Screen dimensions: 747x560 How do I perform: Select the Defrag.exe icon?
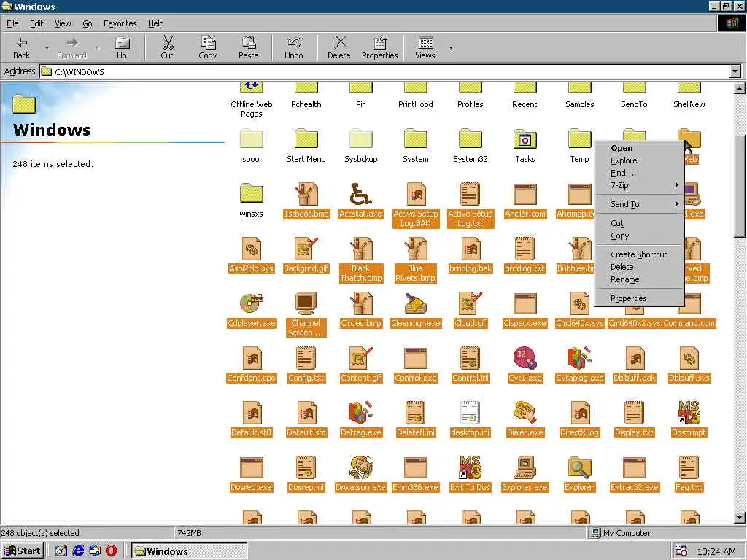(360, 413)
